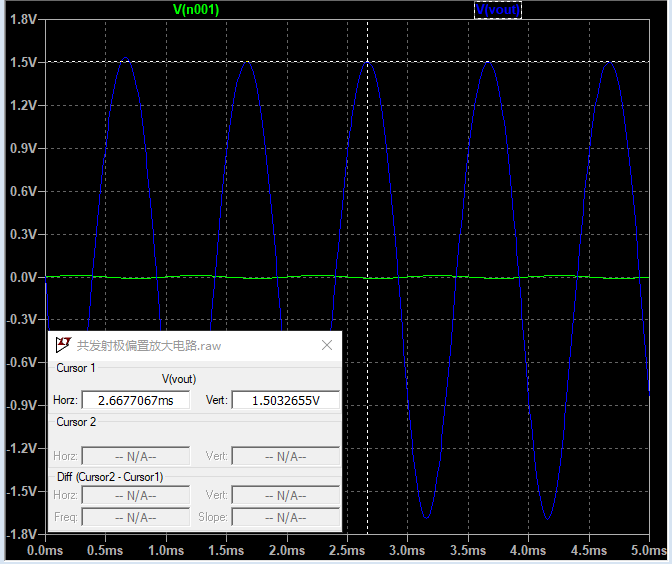The image size is (672, 564).
Task: Click the 0.0ms horizontal axis label
Action: click(x=45, y=550)
